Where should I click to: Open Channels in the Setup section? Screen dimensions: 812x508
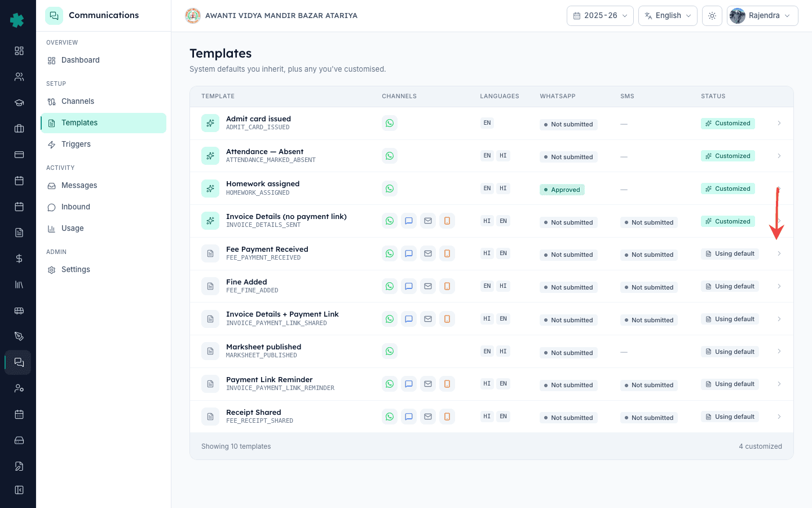[103, 102]
